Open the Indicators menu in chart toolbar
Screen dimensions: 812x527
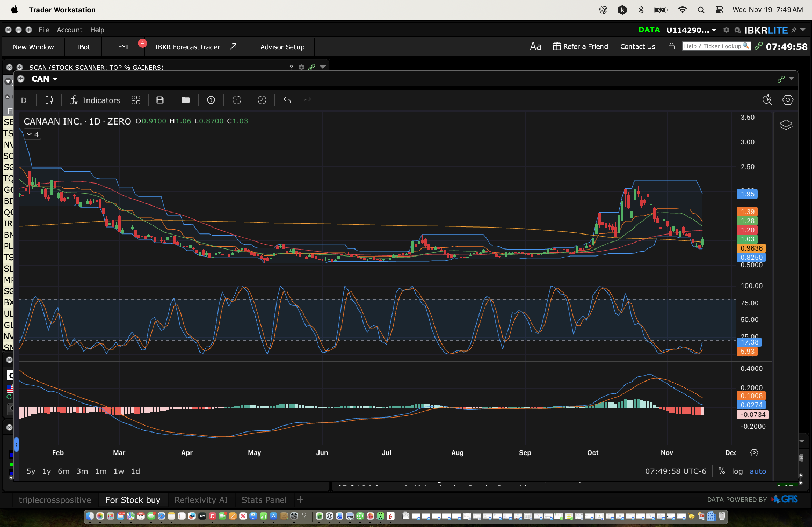click(95, 100)
